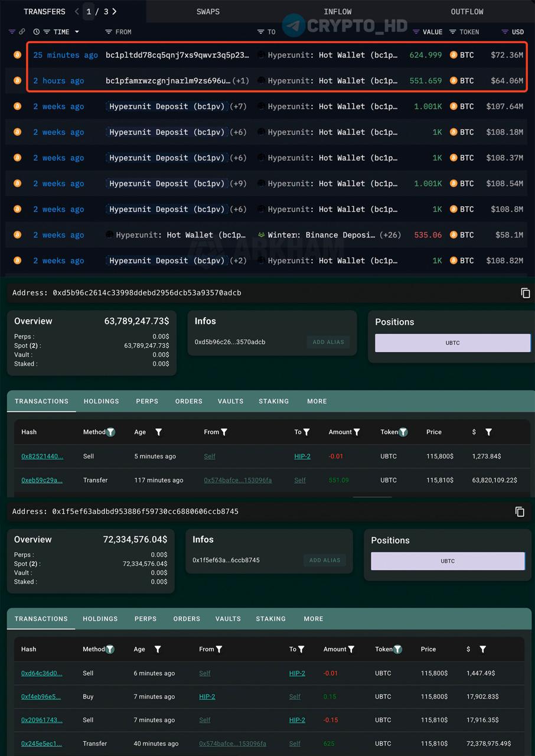Go to previous transfers page arrow
This screenshot has width=535, height=756.
click(77, 11)
